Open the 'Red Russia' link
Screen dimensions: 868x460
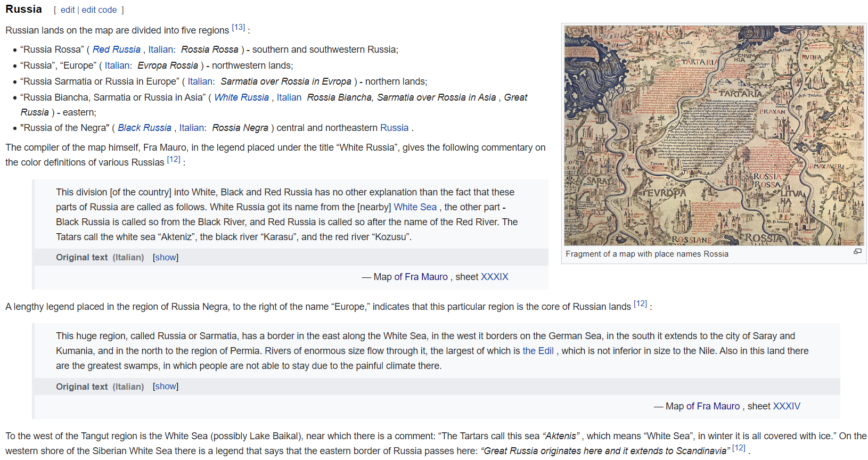(117, 50)
